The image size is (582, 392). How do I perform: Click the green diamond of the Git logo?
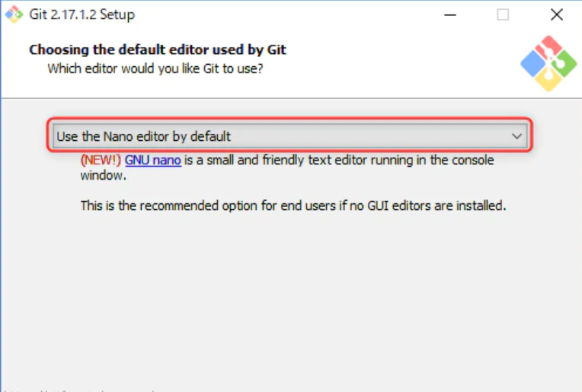click(x=564, y=64)
